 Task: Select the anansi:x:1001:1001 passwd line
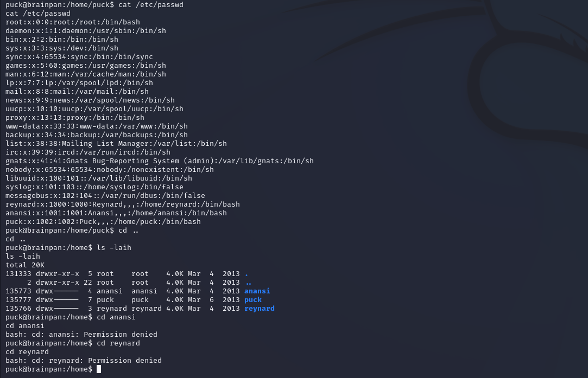pyautogui.click(x=116, y=213)
